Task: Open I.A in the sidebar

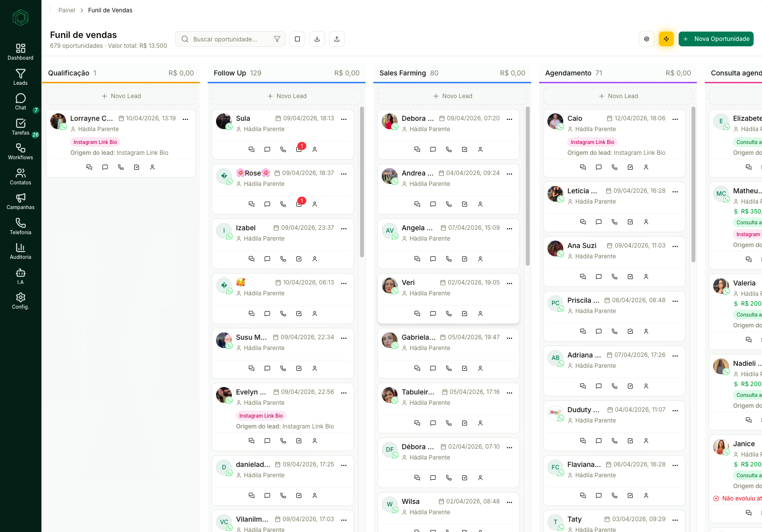Action: (x=21, y=276)
